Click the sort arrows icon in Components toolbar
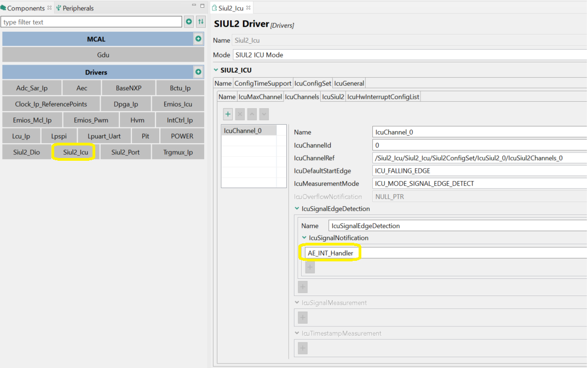Image resolution: width=588 pixels, height=368 pixels. pyautogui.click(x=201, y=21)
